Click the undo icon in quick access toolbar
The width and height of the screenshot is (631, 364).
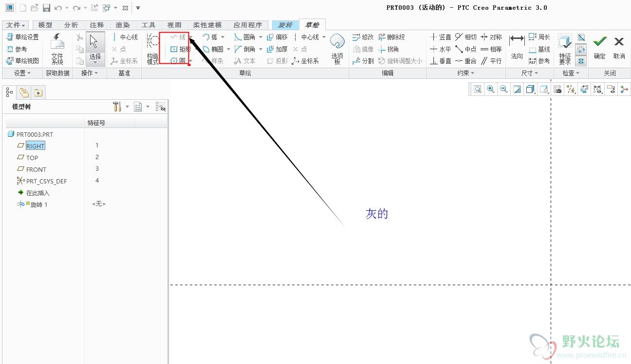pyautogui.click(x=58, y=8)
